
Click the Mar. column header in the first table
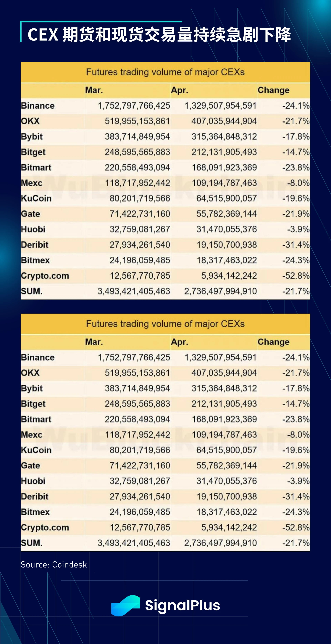pos(94,90)
